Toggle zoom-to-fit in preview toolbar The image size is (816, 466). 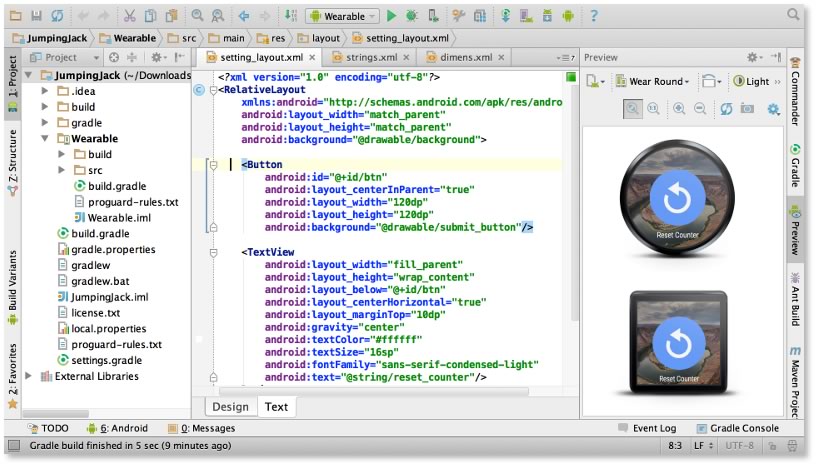(x=632, y=109)
